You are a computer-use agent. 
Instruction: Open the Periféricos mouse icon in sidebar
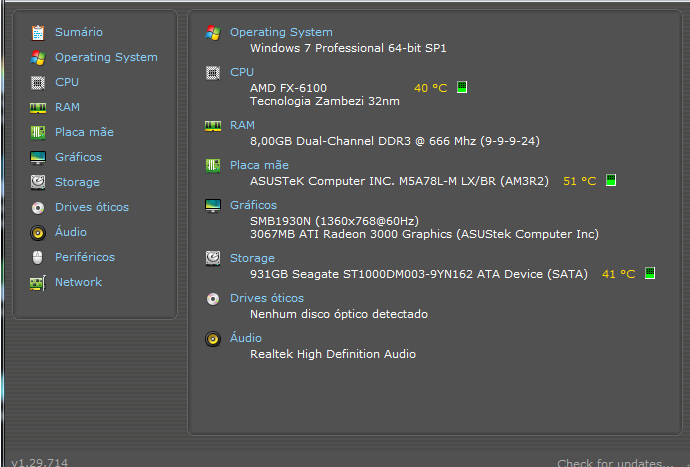tap(38, 257)
